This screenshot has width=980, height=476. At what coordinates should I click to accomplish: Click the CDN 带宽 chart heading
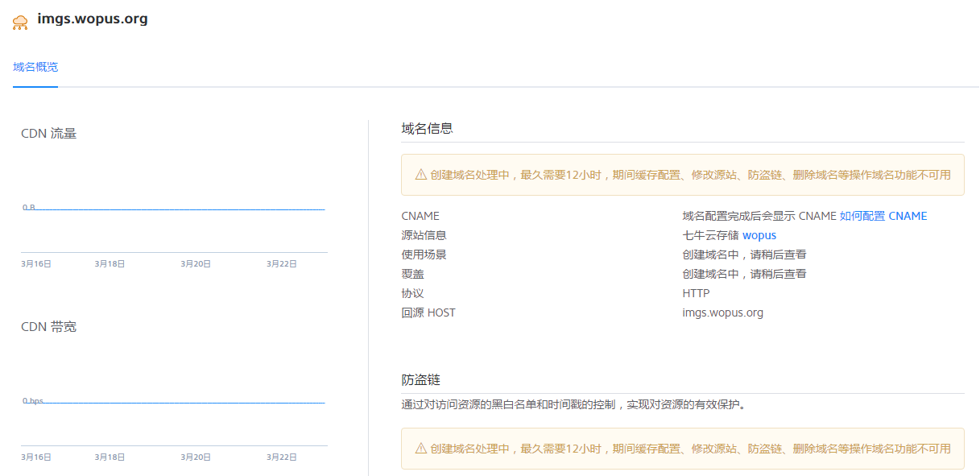pos(49,327)
